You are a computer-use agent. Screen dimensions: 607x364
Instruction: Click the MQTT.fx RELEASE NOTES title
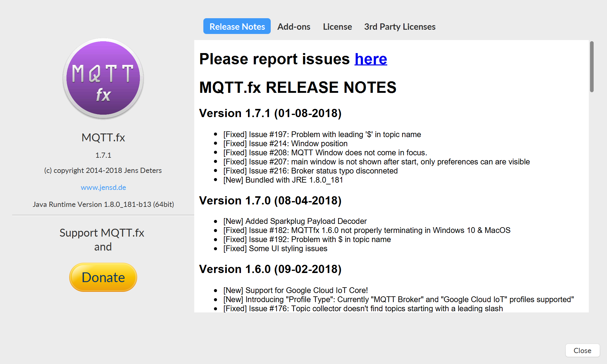coord(297,87)
